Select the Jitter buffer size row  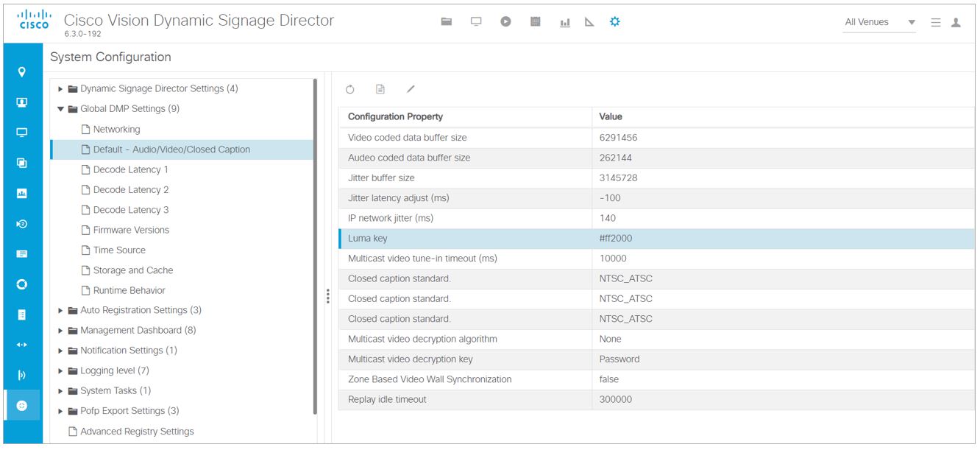click(656, 178)
